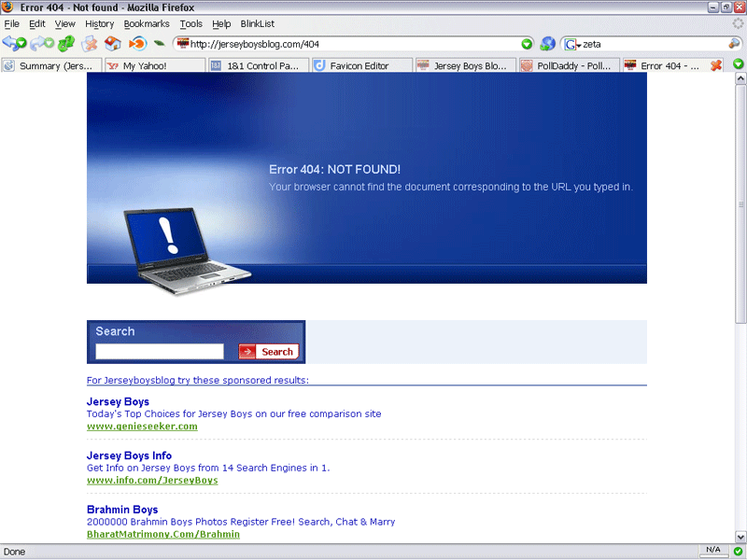
Task: Open the View menu
Action: (64, 24)
